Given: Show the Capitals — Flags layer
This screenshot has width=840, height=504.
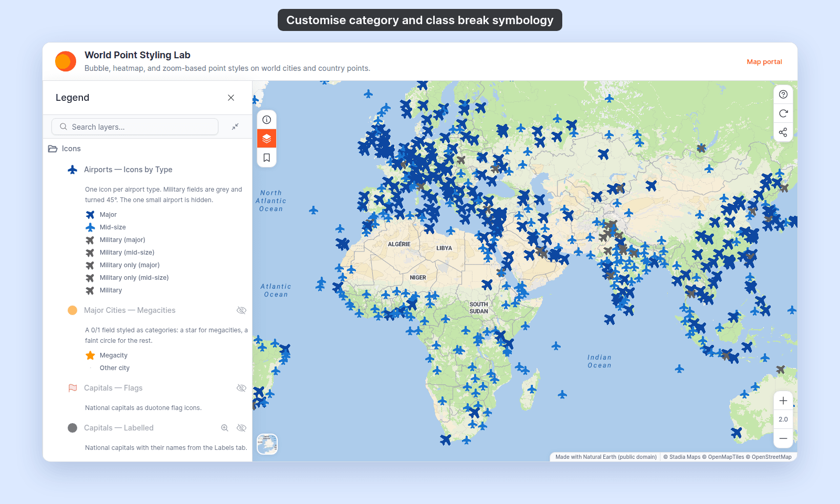Looking at the screenshot, I should 241,388.
